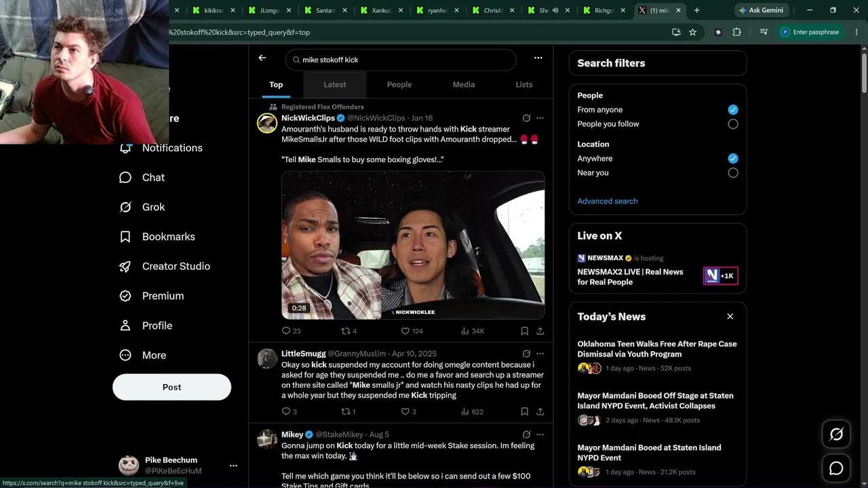Bookmark the LittleSmugg post
868x488 pixels.
coord(524,411)
